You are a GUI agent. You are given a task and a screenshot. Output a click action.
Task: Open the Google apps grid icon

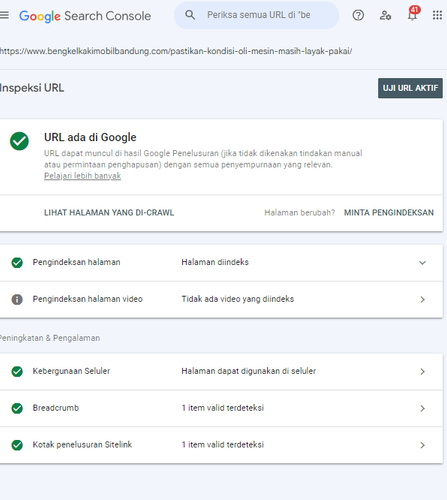click(437, 15)
